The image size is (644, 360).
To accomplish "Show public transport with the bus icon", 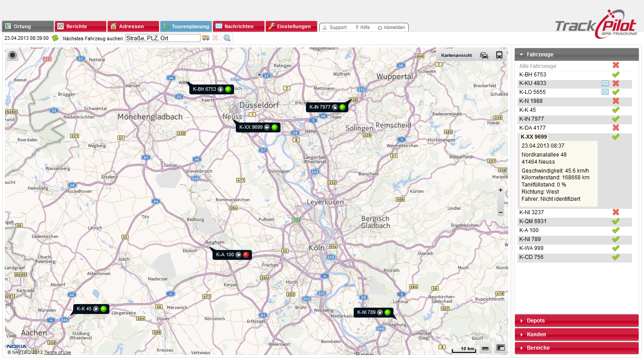I will click(x=499, y=55).
